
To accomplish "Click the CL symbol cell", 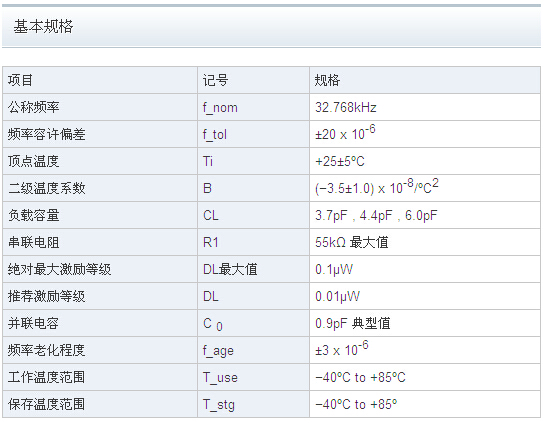I will tap(253, 215).
